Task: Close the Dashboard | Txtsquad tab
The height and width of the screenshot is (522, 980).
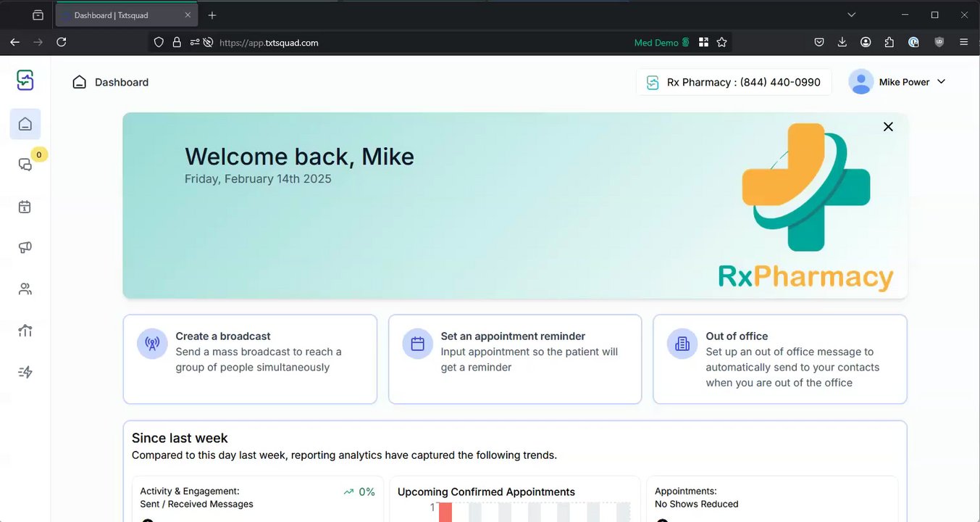Action: coord(188,15)
